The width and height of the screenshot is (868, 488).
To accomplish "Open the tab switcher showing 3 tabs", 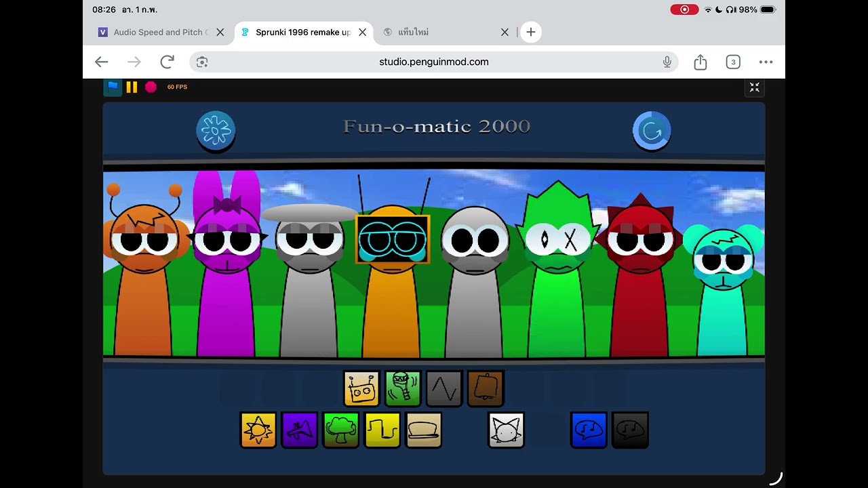I will coord(733,62).
